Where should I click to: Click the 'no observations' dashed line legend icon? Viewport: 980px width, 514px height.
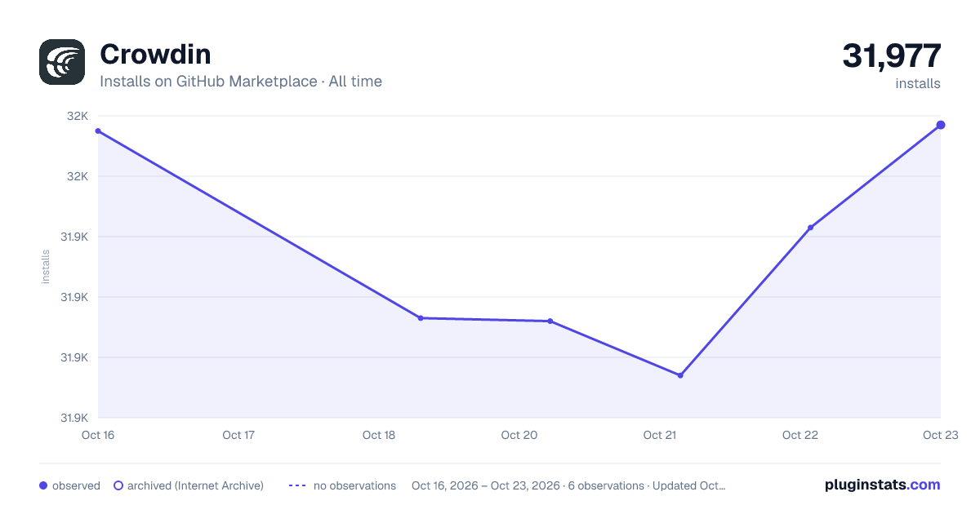tap(297, 485)
